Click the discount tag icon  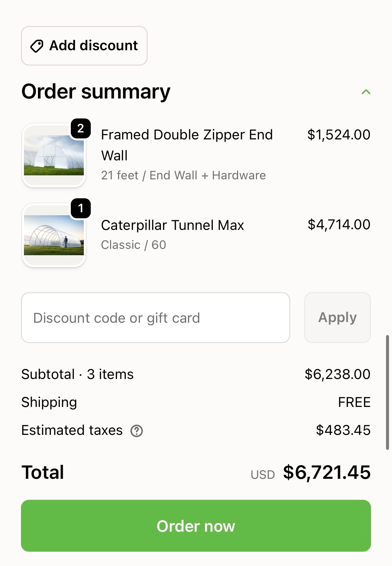coord(37,46)
